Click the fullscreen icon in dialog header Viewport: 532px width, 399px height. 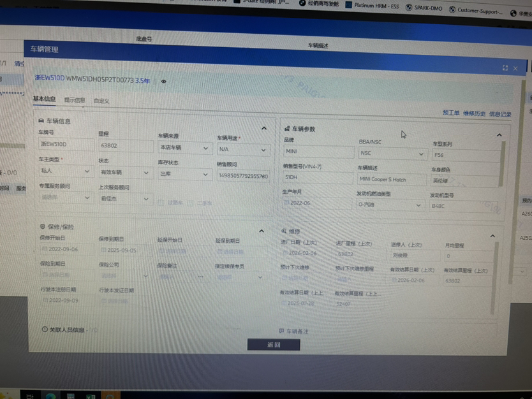[505, 68]
